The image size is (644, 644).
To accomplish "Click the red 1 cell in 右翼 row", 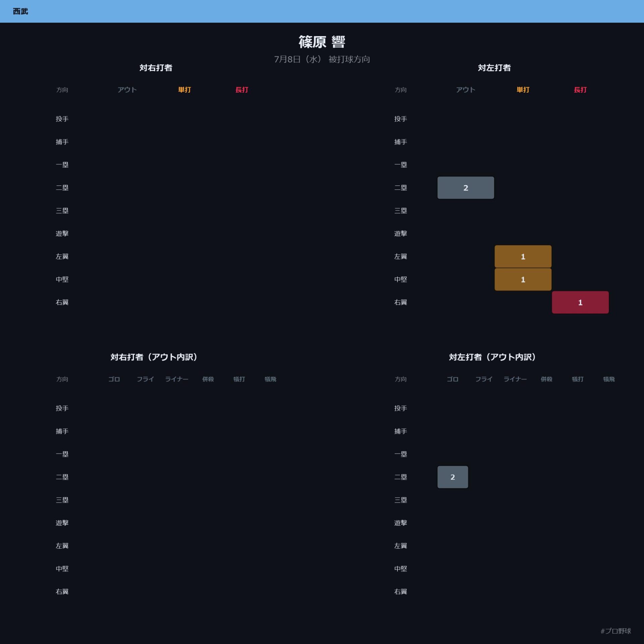I will pyautogui.click(x=580, y=302).
